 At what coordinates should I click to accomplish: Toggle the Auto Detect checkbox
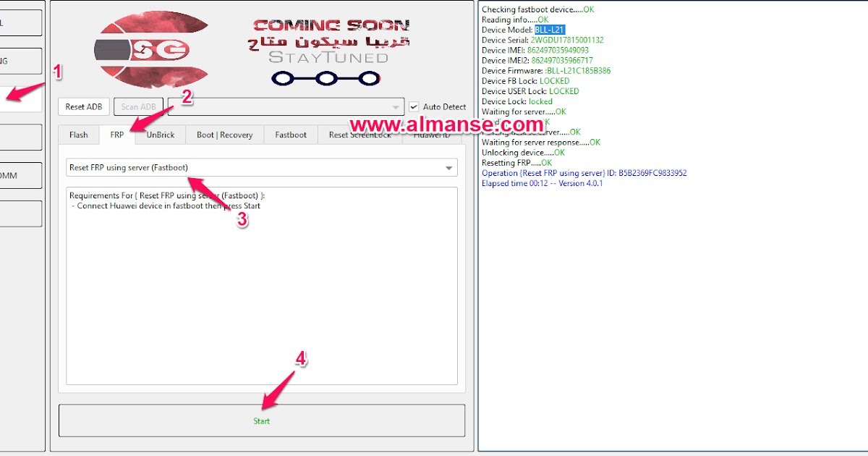[x=413, y=106]
